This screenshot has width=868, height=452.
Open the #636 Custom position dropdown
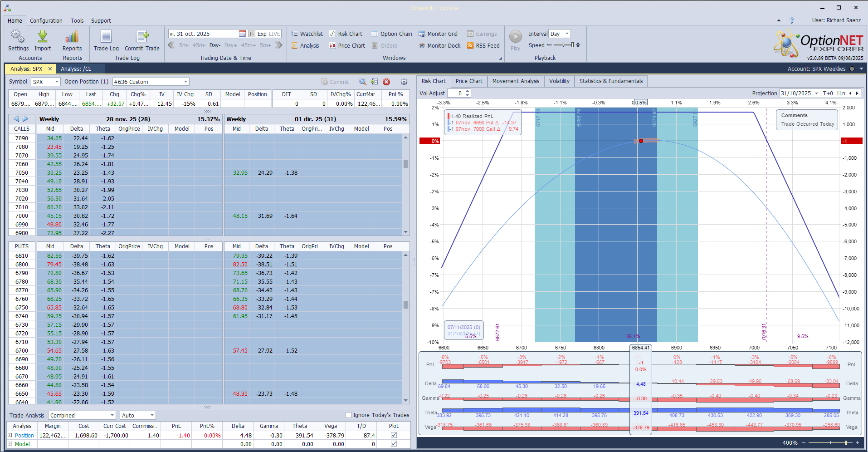[185, 82]
